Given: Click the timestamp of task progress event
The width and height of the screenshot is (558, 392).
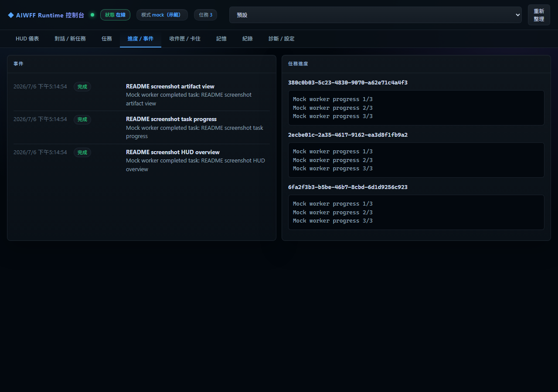Looking at the screenshot, I should click(x=40, y=119).
